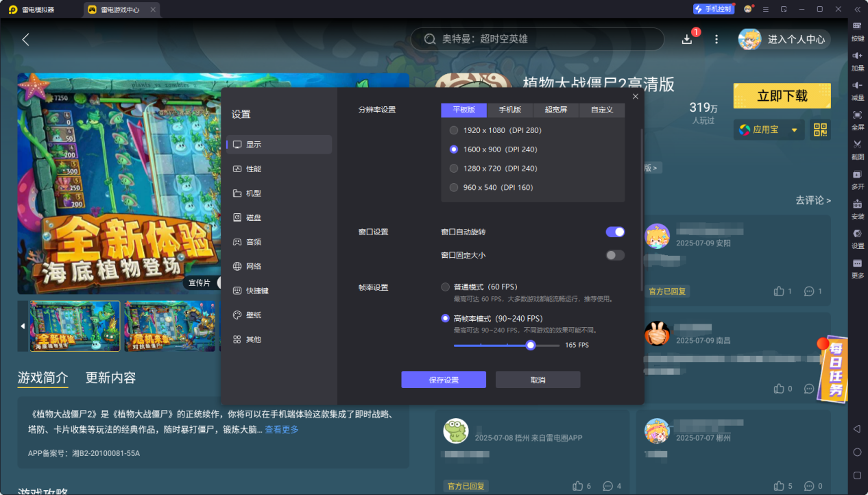Switch to the 雷电游戏中心 window tab

pos(122,10)
